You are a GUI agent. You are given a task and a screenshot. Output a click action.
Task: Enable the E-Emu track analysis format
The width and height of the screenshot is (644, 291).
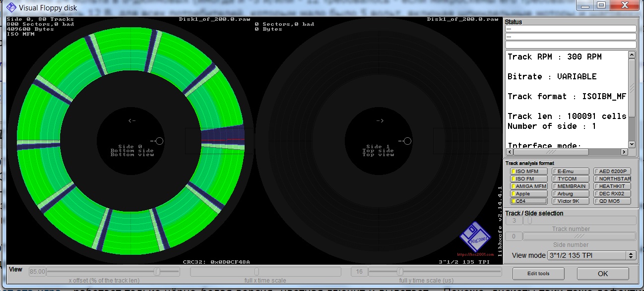[x=570, y=172]
